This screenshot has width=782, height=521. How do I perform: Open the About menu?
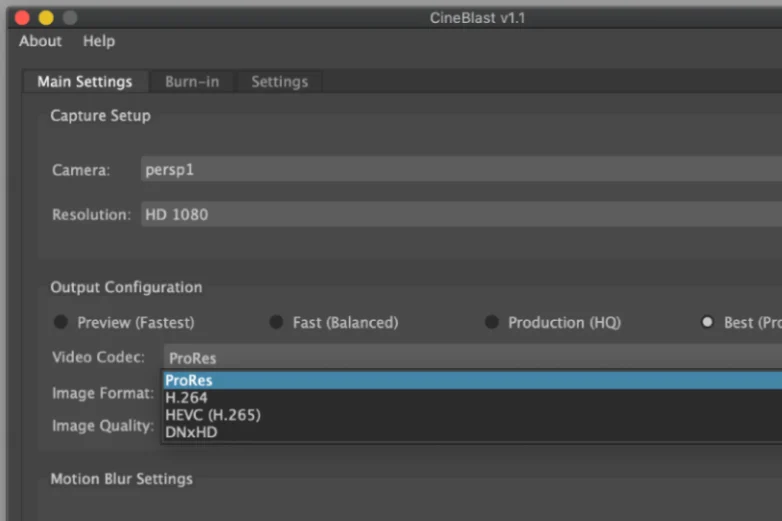(40, 41)
